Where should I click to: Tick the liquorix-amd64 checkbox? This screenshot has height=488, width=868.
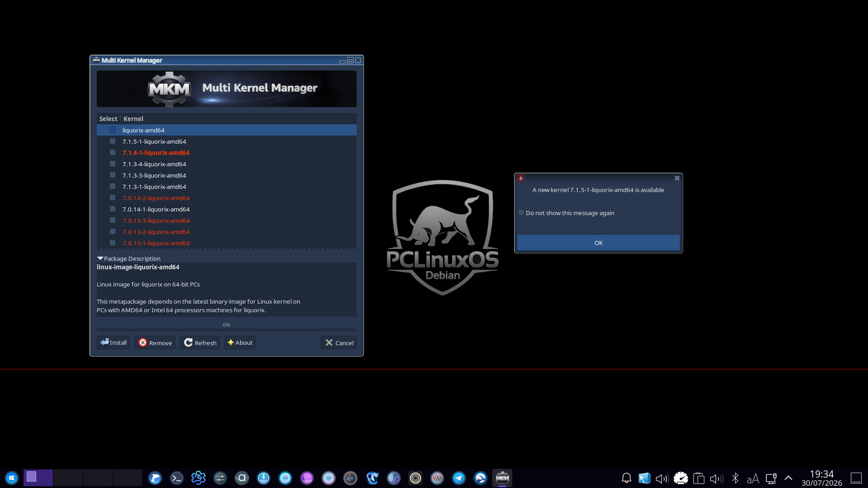[x=113, y=130]
